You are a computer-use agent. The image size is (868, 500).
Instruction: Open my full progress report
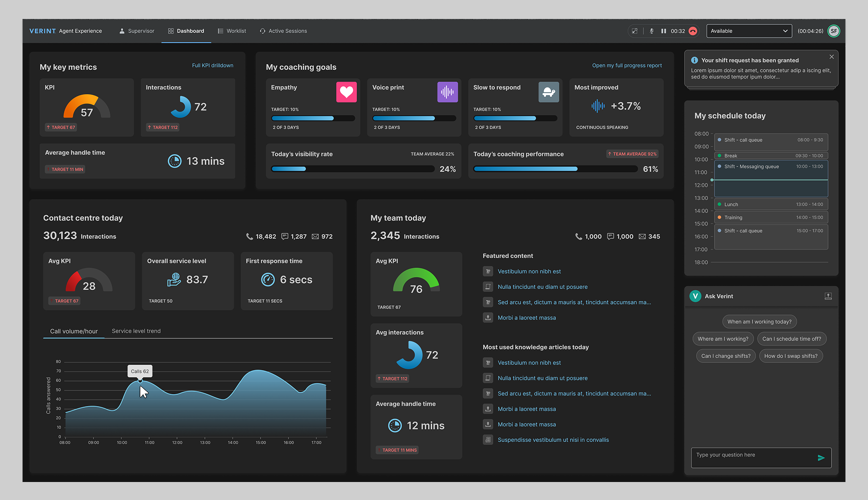pyautogui.click(x=626, y=65)
